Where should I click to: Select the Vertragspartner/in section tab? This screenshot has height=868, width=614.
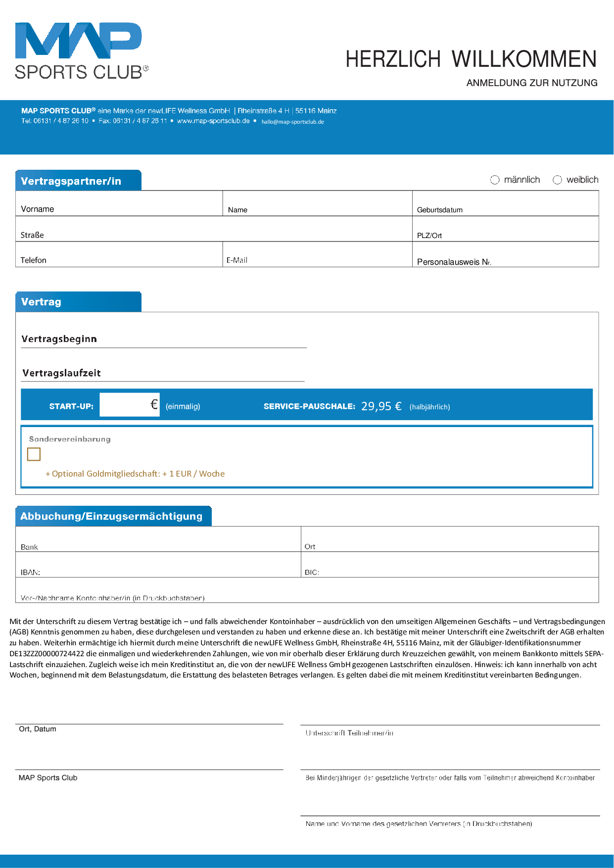tap(78, 181)
